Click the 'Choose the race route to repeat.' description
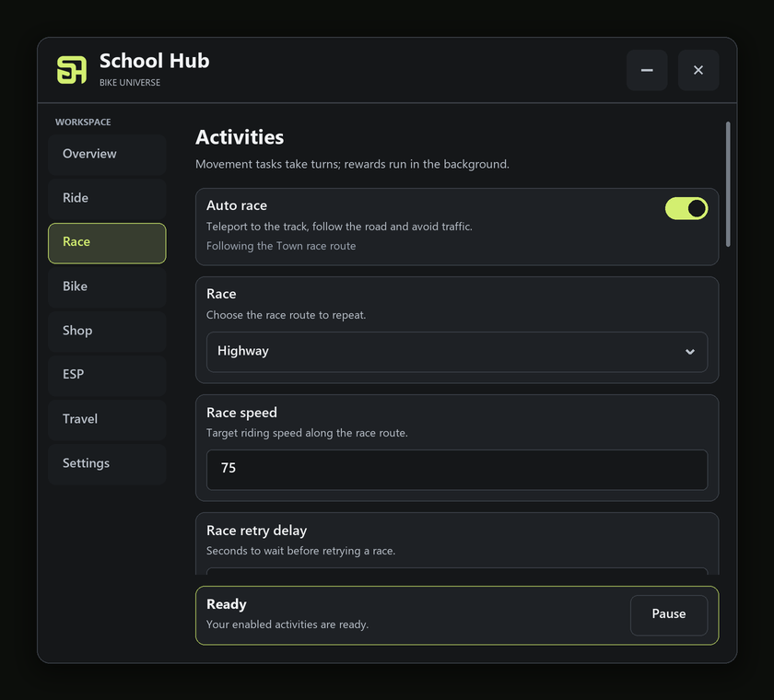 click(286, 315)
